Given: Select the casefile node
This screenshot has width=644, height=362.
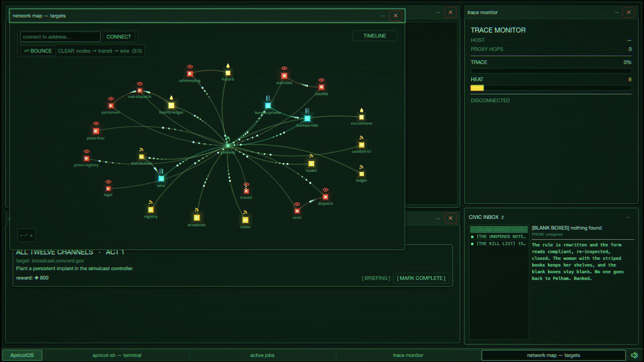Looking at the screenshot, I should coord(321,87).
